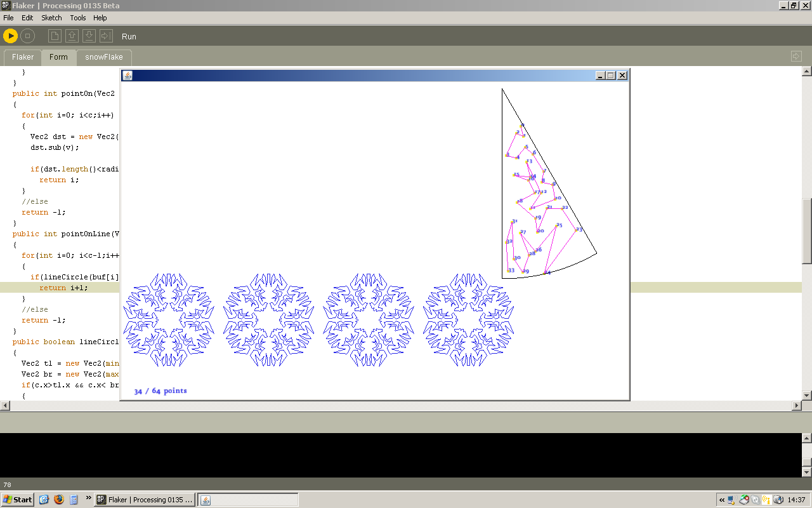The width and height of the screenshot is (812, 508).
Task: Expand hidden system tray icons
Action: (x=722, y=500)
